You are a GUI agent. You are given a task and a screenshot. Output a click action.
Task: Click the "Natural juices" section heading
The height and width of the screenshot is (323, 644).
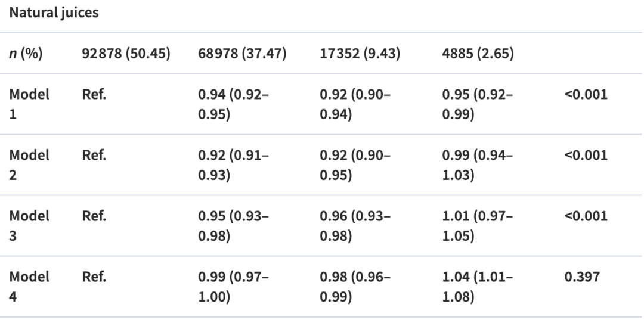click(x=53, y=14)
